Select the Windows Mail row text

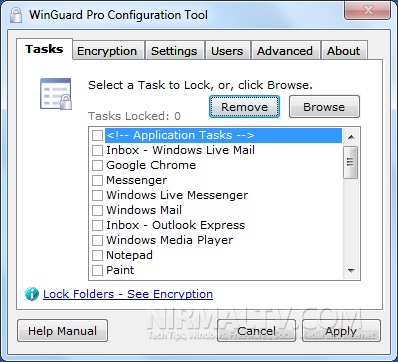(x=144, y=210)
